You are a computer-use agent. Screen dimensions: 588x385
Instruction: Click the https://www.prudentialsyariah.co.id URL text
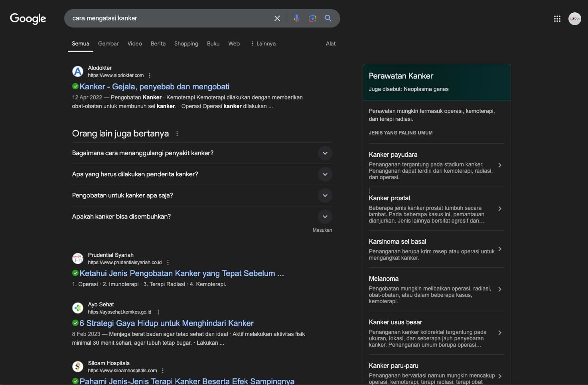125,263
